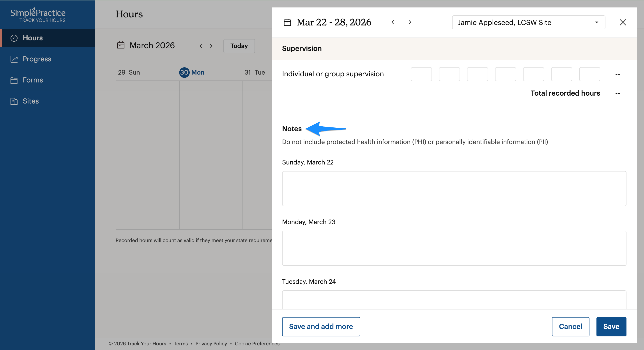Go to previous month in Hours calendar
644x350 pixels.
[x=201, y=46]
